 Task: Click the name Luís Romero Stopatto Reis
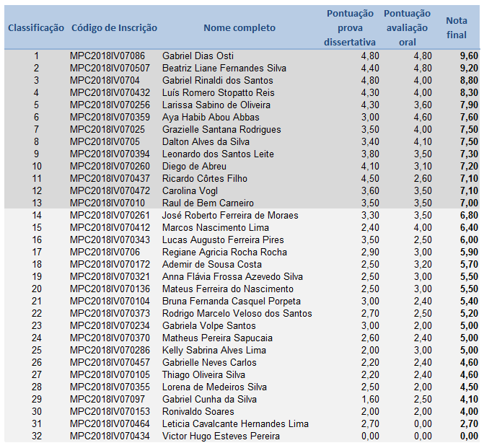(x=218, y=92)
